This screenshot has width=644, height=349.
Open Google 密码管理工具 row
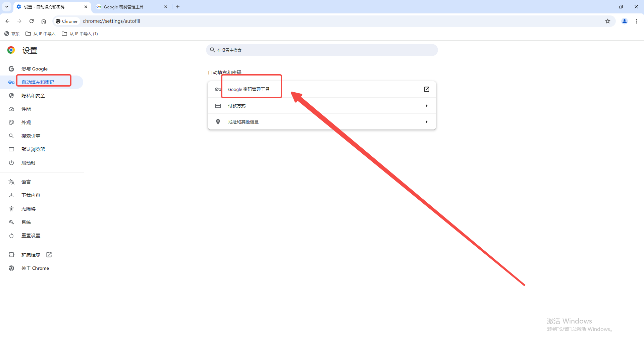[x=322, y=89]
